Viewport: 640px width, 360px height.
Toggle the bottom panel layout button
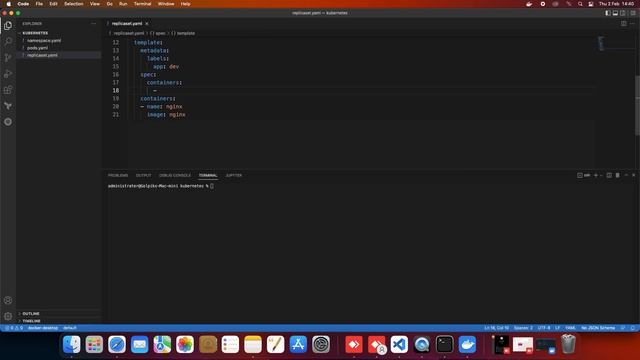pos(616,13)
